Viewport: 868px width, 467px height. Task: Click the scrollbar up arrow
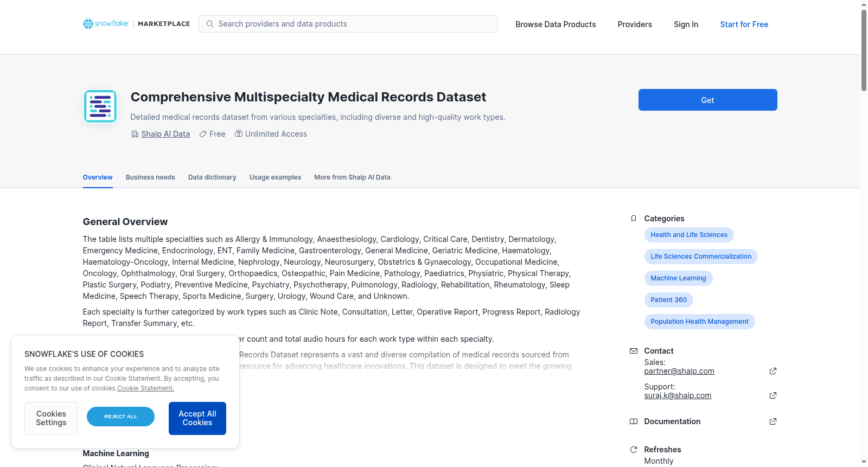point(864,4)
